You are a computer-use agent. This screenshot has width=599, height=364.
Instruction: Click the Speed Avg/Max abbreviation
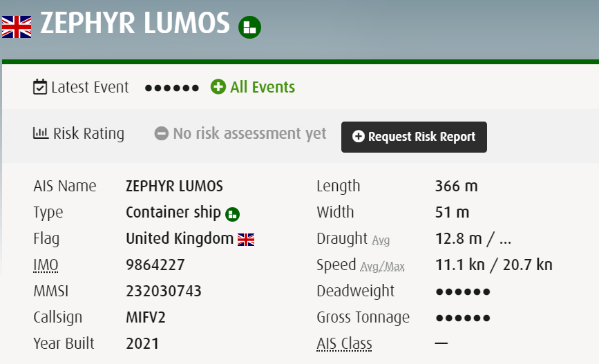[x=382, y=267]
